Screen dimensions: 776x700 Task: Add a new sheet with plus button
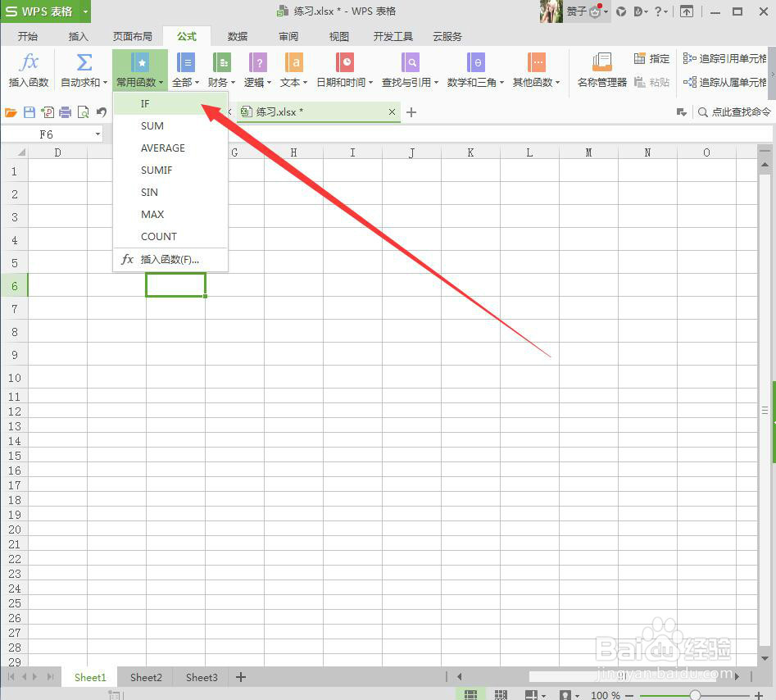pos(241,677)
